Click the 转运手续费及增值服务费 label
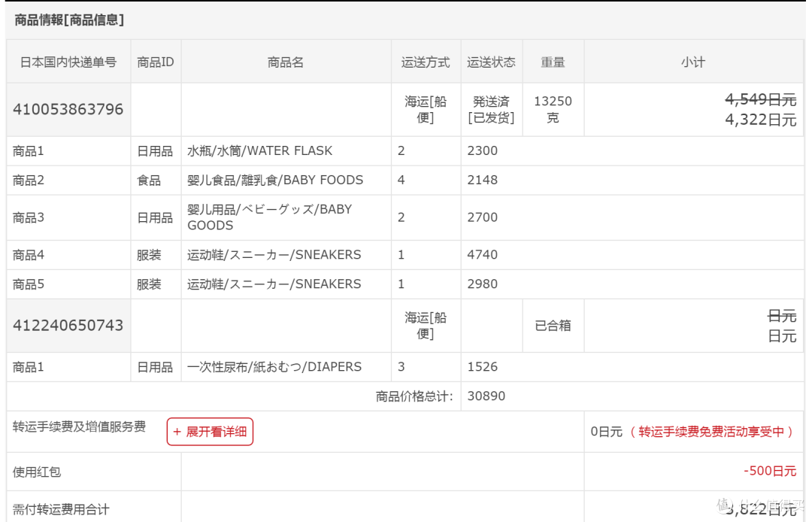This screenshot has width=812, height=522. pyautogui.click(x=79, y=426)
